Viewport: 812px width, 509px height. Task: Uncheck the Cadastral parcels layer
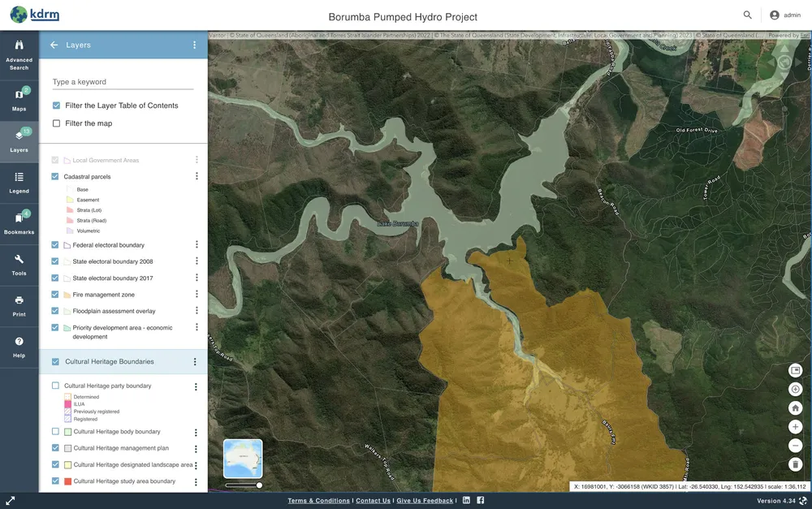(55, 176)
